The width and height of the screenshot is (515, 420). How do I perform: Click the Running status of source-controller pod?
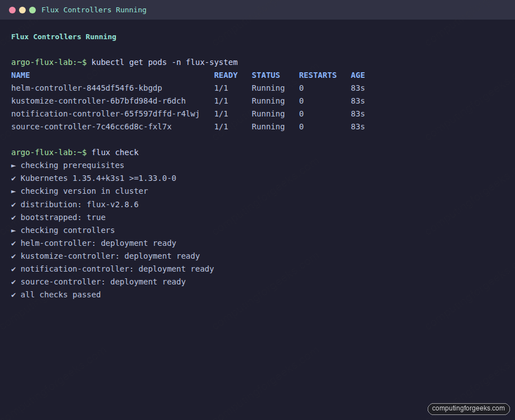(268, 127)
